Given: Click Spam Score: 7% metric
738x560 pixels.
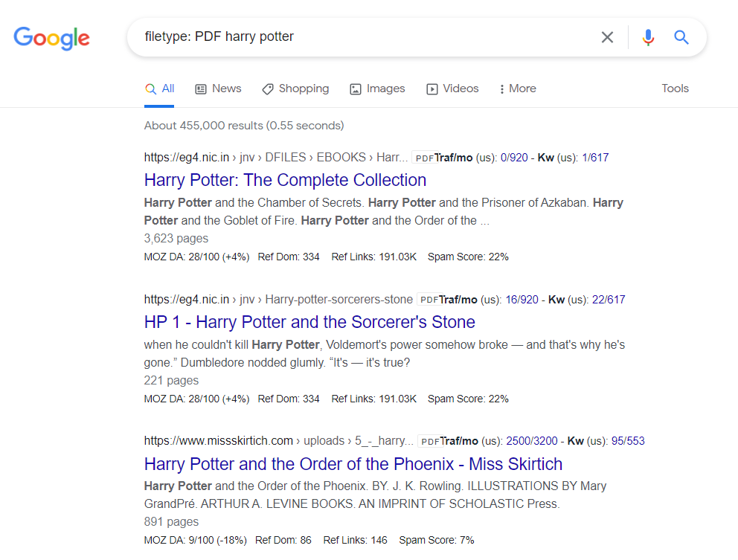Looking at the screenshot, I should [437, 540].
